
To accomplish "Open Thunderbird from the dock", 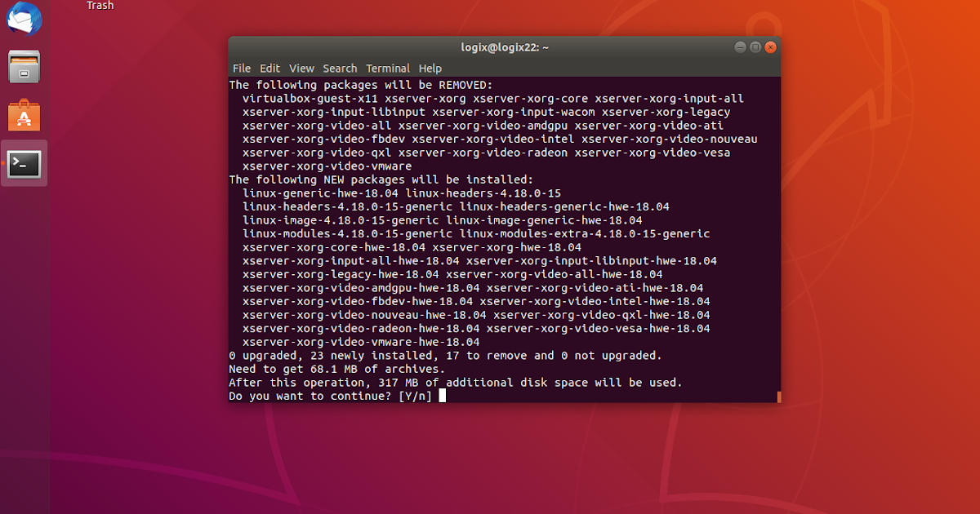I will [24, 19].
